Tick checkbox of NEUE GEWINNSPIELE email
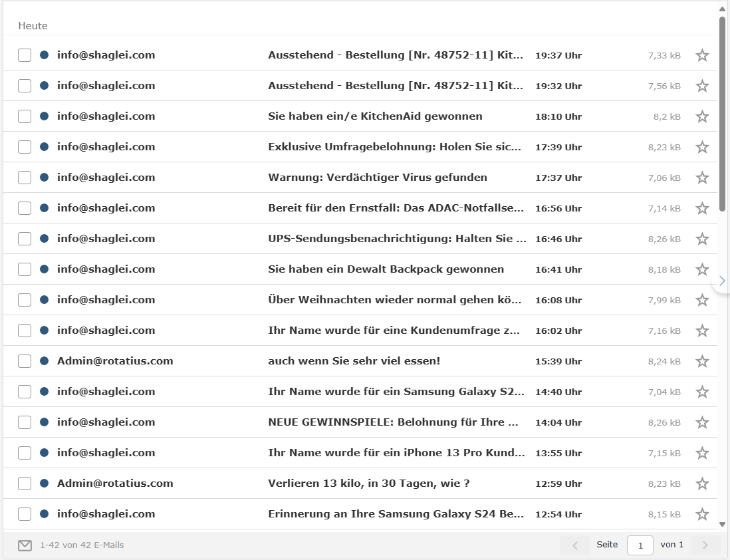The width and height of the screenshot is (730, 560). (x=25, y=422)
